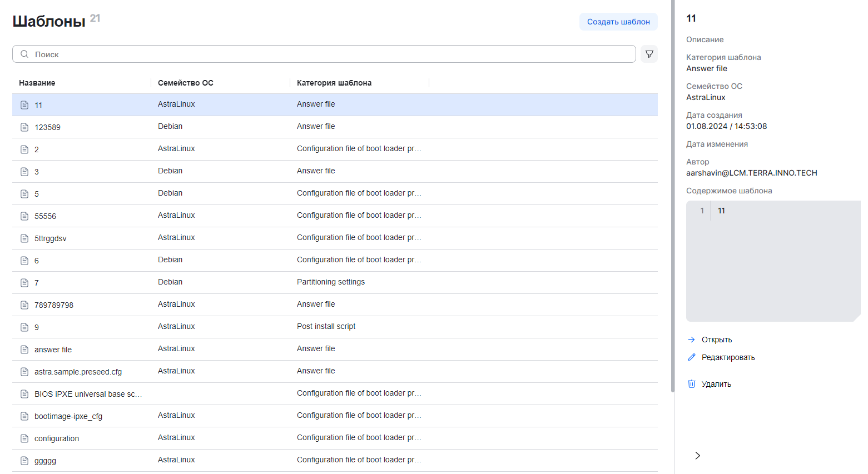Sort by Категория шаблона column header
This screenshot has height=474, width=868.
334,83
